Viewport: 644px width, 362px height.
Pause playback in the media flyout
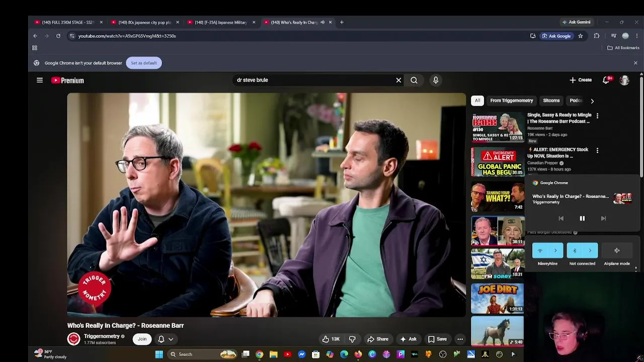(x=582, y=218)
